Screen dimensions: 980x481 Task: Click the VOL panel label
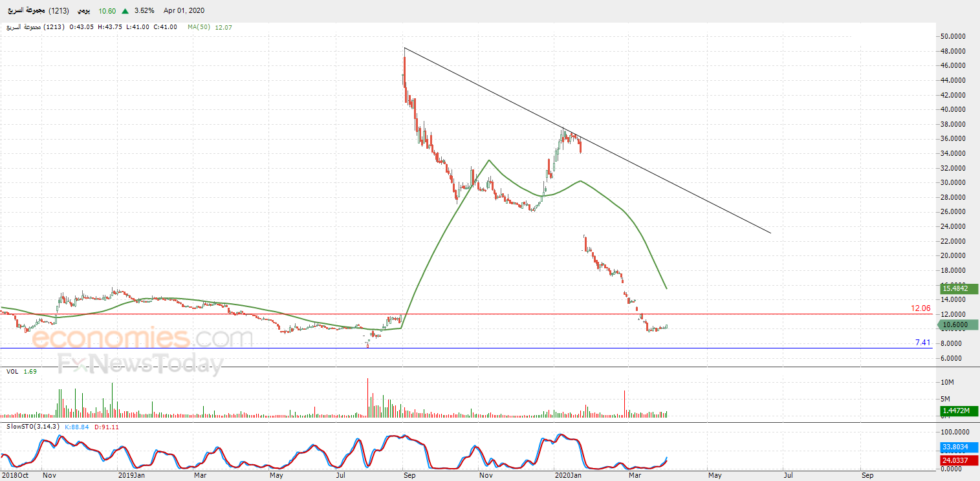coord(12,372)
